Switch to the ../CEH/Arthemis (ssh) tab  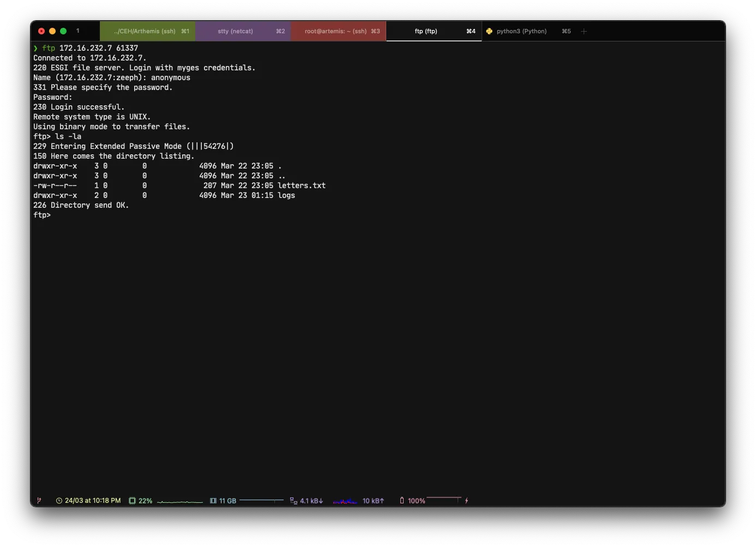coord(147,31)
